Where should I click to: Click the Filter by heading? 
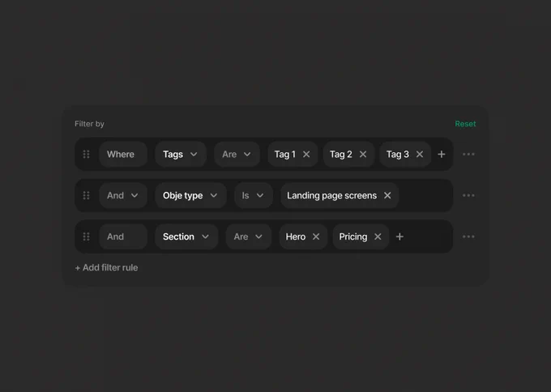[x=89, y=124]
